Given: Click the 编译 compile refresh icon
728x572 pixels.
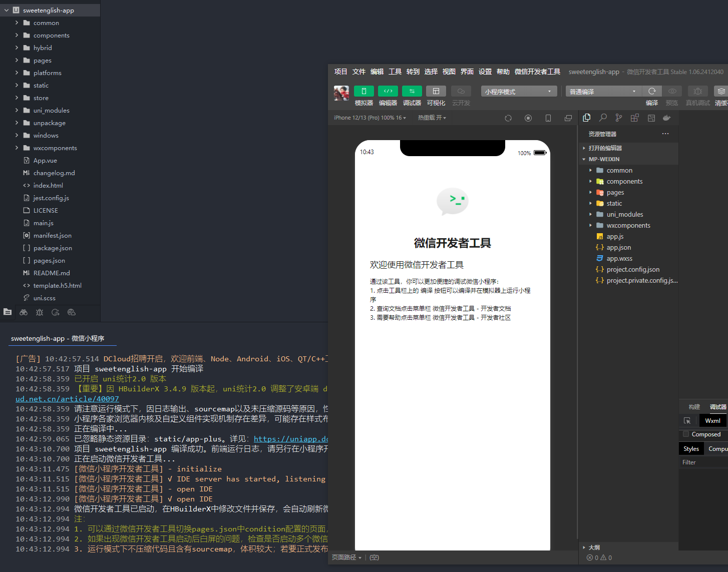Looking at the screenshot, I should click(x=652, y=91).
